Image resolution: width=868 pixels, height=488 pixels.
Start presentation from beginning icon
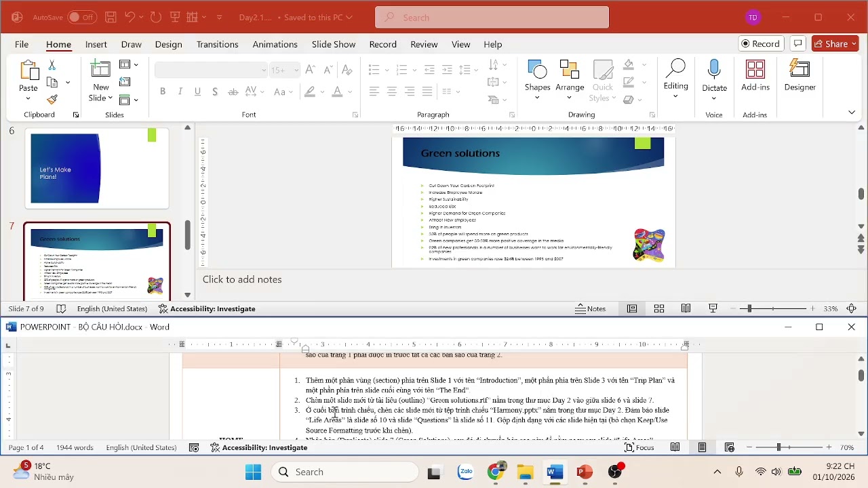tap(175, 17)
